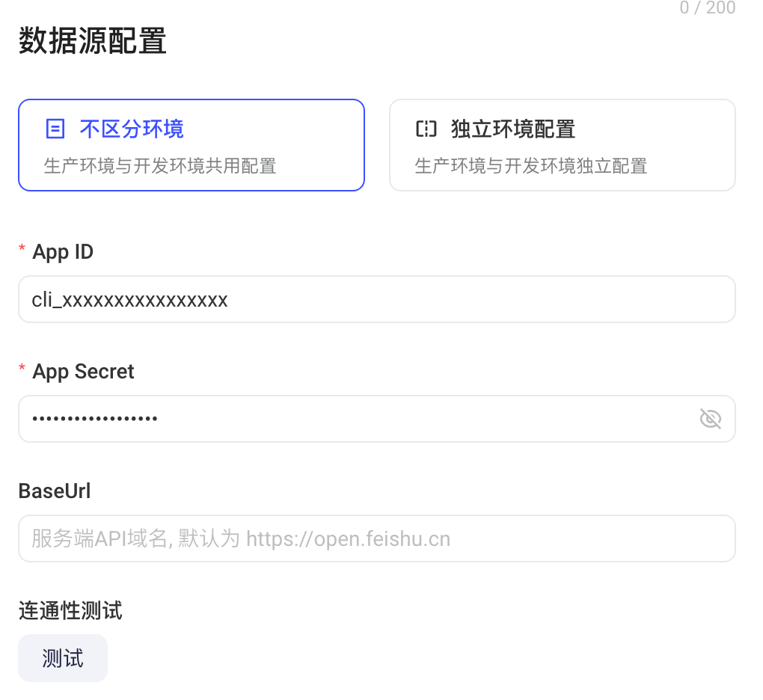Focus the App ID input field
The image size is (763, 700).
376,299
